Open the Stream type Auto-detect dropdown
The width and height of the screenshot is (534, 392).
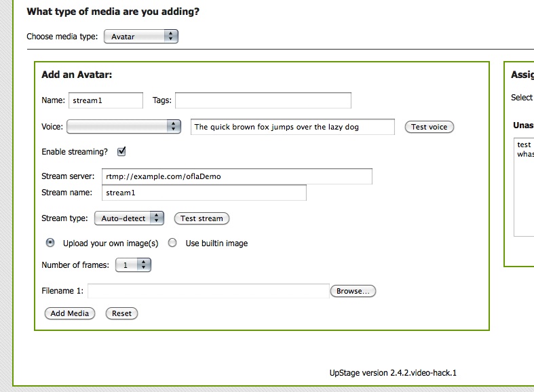(129, 218)
